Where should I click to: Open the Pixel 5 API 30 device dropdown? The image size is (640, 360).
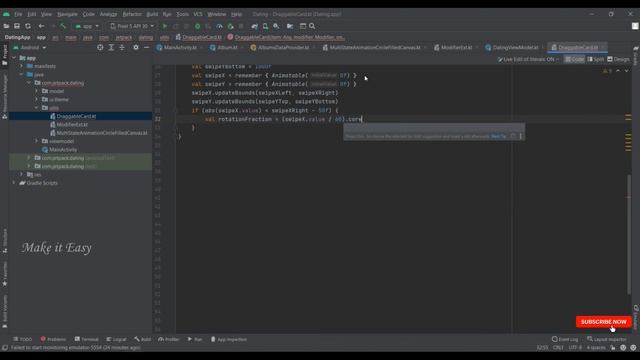tap(132, 26)
